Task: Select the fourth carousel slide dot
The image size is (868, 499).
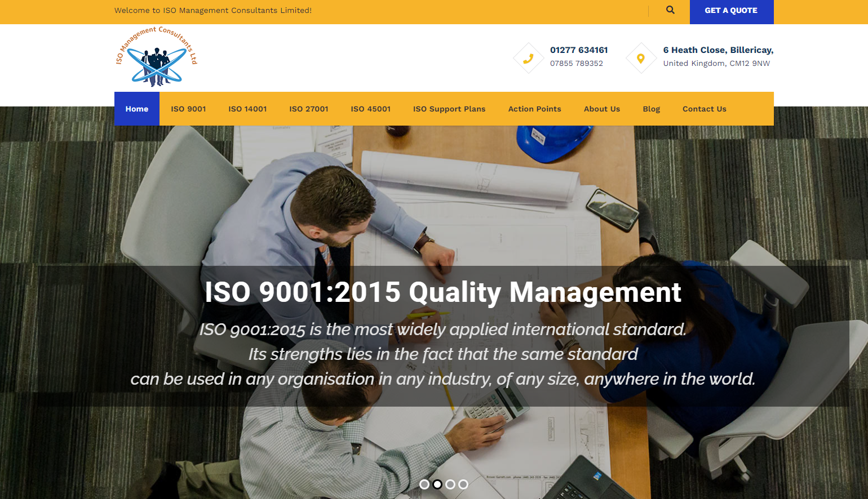Action: [463, 484]
